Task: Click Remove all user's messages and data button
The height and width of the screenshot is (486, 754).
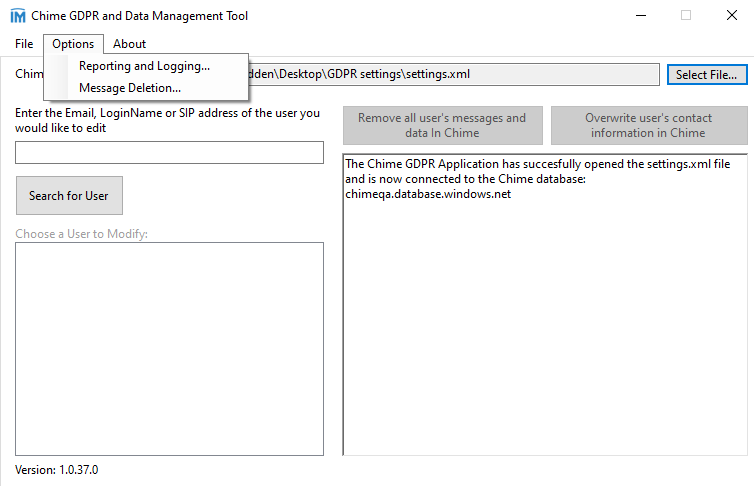Action: (442, 125)
